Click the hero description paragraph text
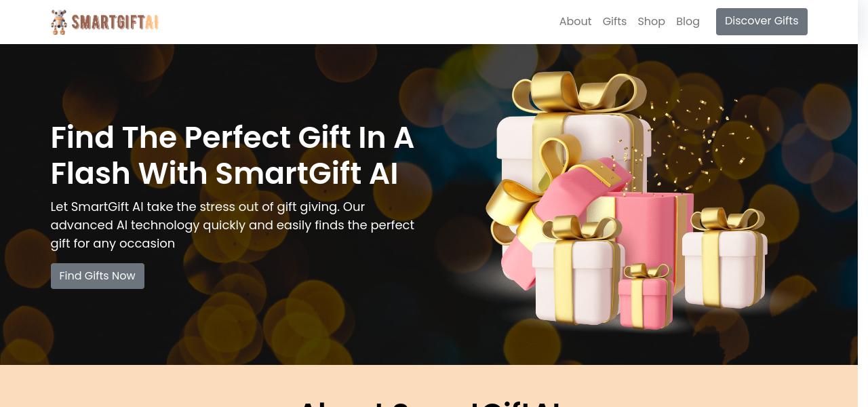 [x=232, y=225]
